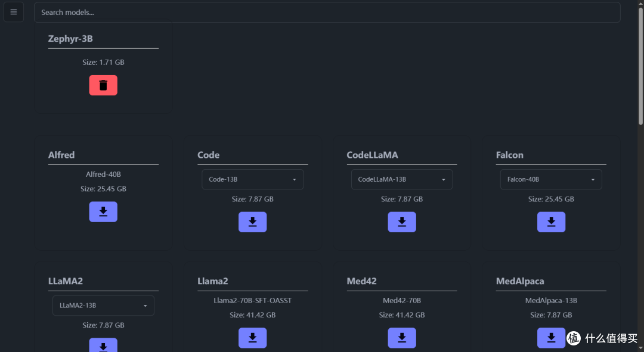Download the selected Code-13B model
The width and height of the screenshot is (644, 352).
(x=253, y=222)
